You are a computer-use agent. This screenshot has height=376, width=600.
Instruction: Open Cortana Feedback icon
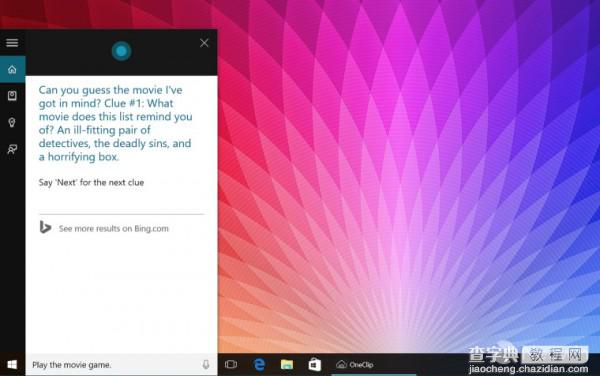(12, 149)
